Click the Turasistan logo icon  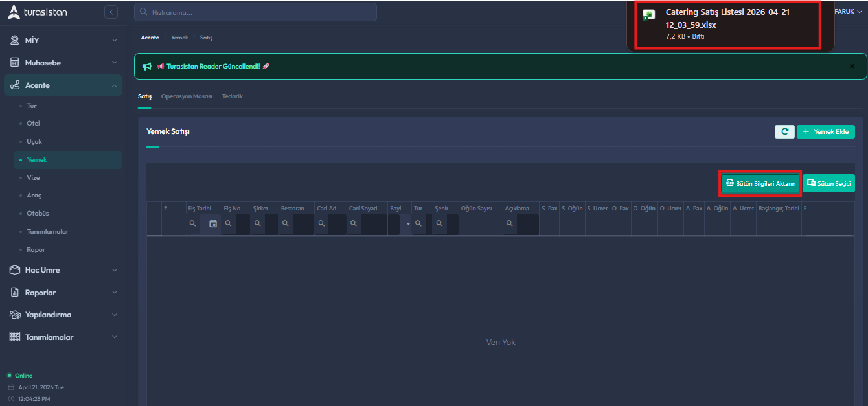tap(14, 12)
